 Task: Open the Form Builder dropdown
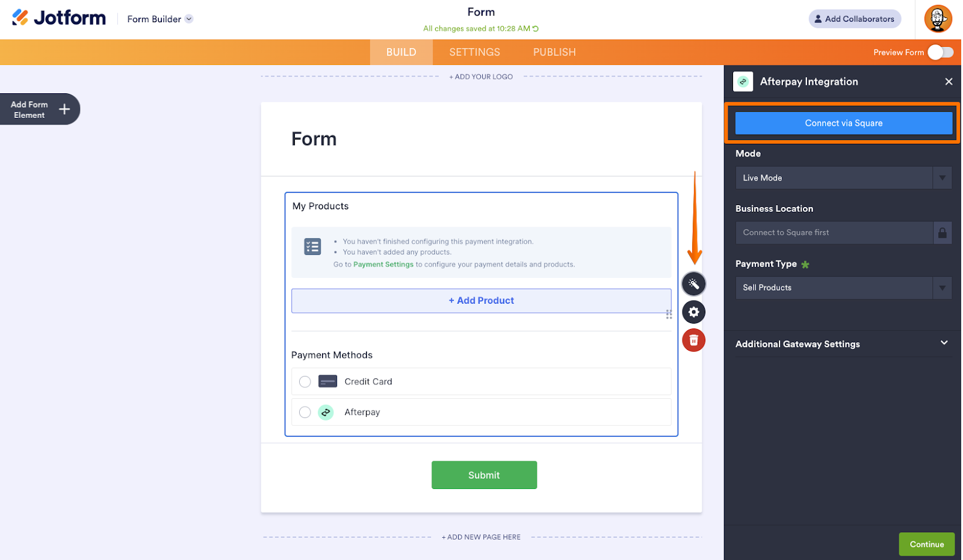pyautogui.click(x=160, y=19)
